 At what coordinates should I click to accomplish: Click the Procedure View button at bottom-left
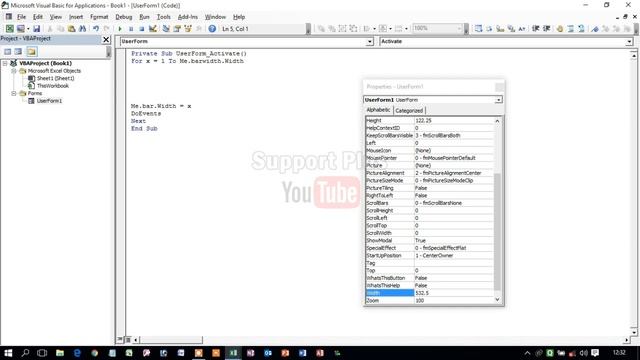[120, 340]
